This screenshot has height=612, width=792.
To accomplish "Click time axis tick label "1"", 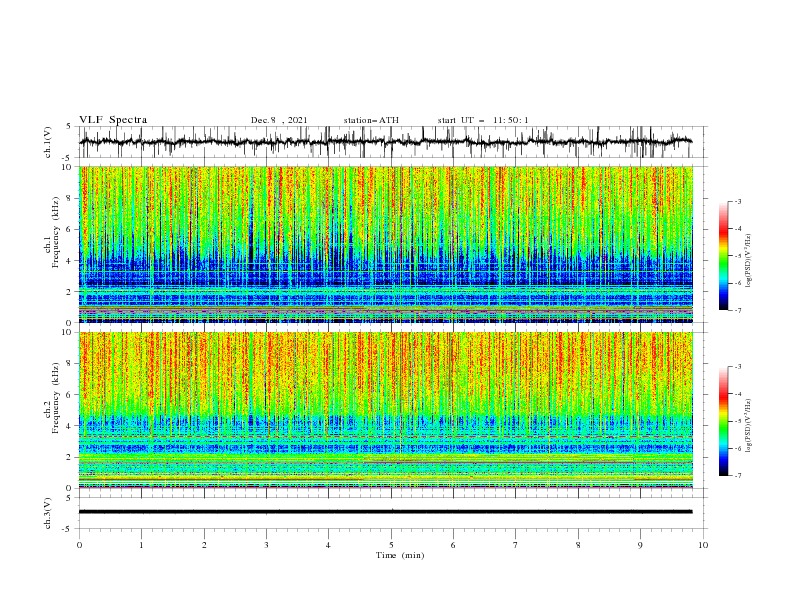I will pos(141,545).
